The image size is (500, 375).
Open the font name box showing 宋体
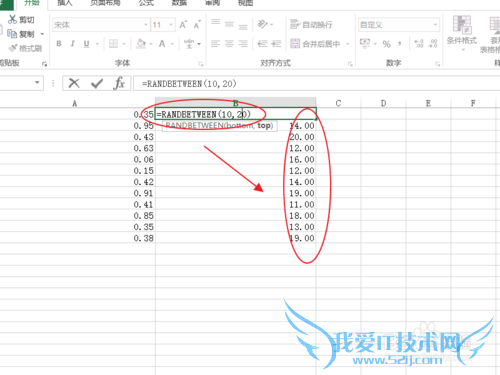coord(100,25)
